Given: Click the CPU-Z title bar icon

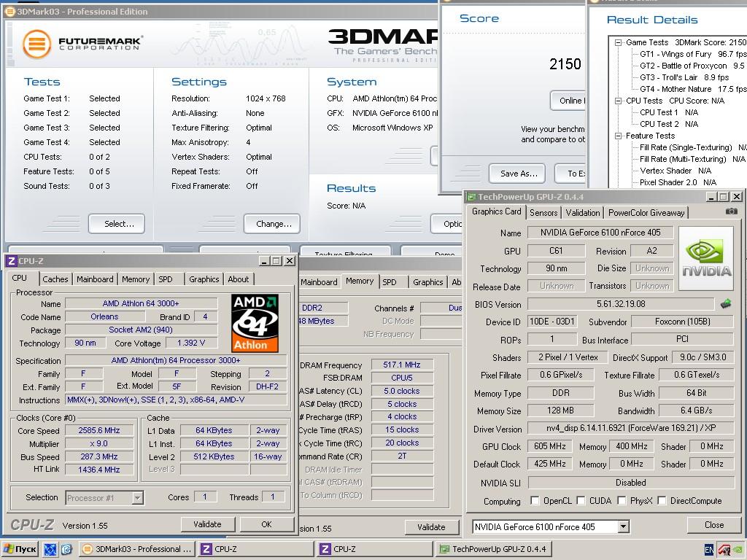Looking at the screenshot, I should tap(12, 261).
